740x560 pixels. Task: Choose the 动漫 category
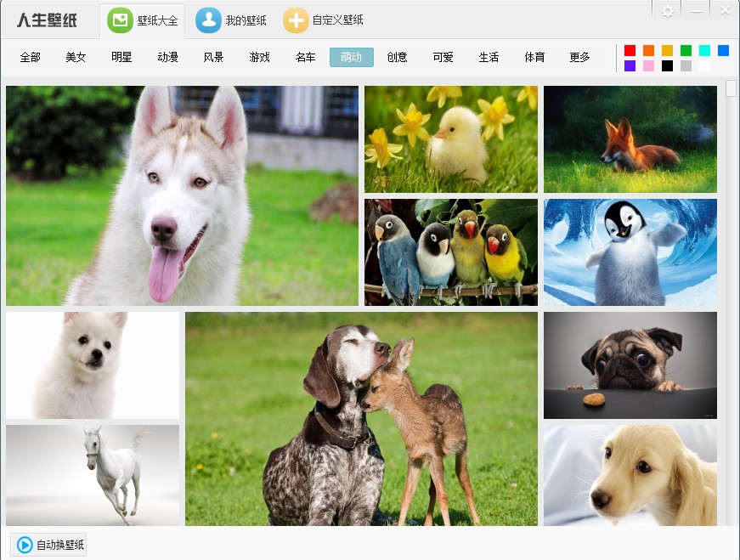click(x=167, y=58)
